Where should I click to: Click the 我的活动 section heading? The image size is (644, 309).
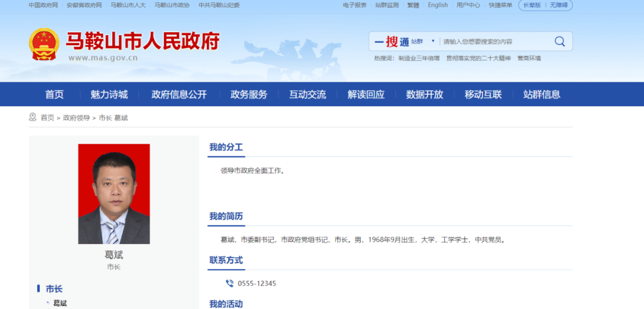coord(226,304)
